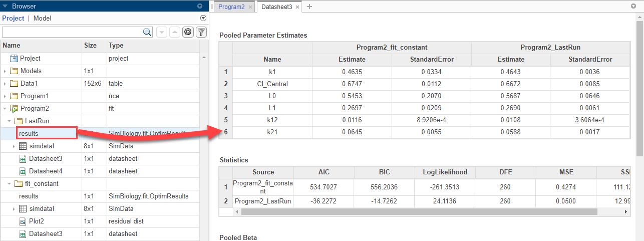Screen dimensions: 644x241
Task: Switch to the Program2 tab
Action: [231, 7]
